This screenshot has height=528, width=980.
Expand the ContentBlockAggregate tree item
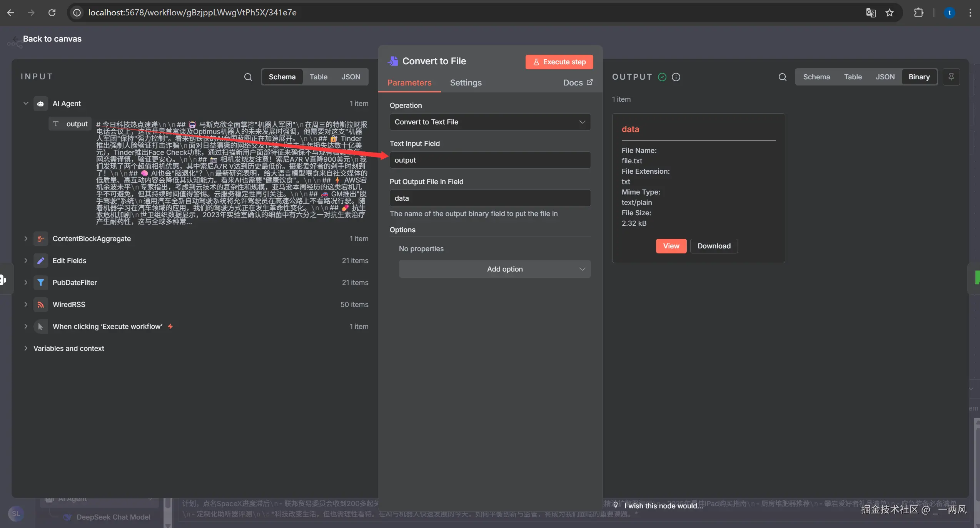tap(26, 239)
